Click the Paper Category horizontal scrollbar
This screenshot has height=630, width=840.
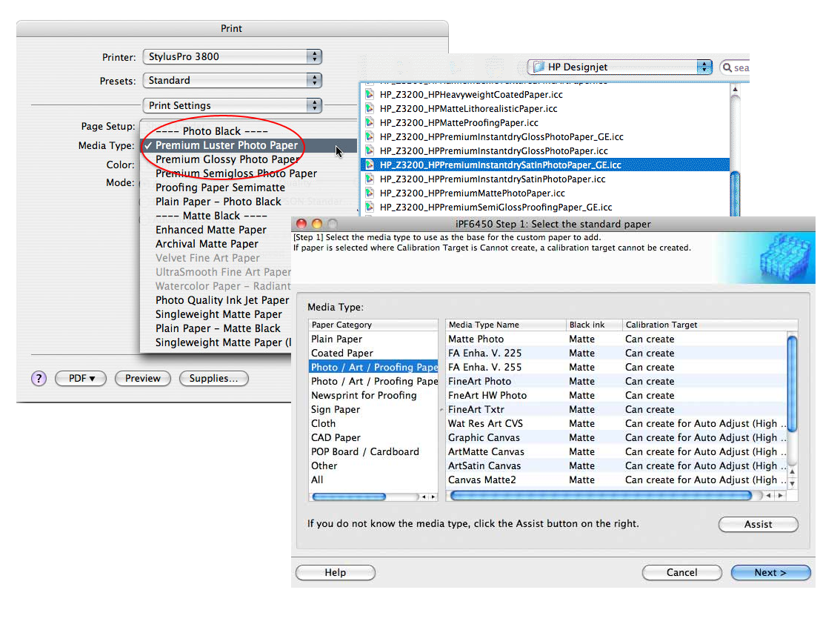(x=349, y=497)
